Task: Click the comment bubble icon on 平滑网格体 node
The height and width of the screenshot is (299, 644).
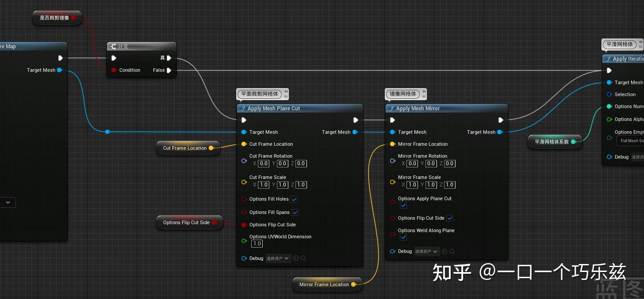Action: [x=640, y=43]
